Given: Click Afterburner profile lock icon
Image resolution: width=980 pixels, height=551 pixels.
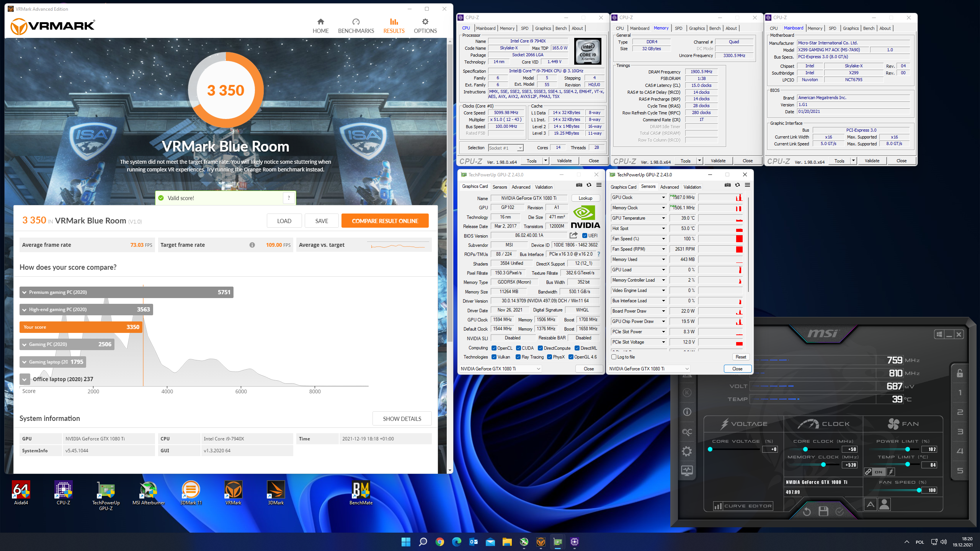Looking at the screenshot, I should 960,373.
